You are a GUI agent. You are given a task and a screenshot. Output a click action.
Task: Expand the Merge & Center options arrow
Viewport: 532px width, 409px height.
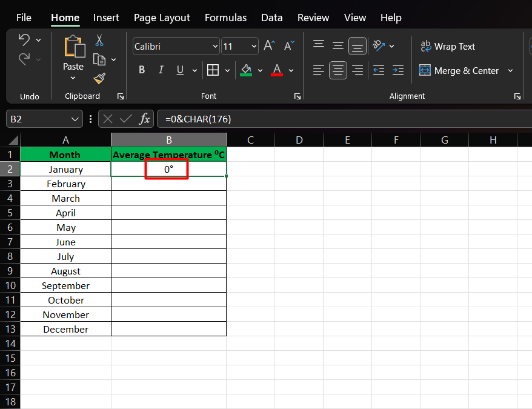pyautogui.click(x=510, y=71)
